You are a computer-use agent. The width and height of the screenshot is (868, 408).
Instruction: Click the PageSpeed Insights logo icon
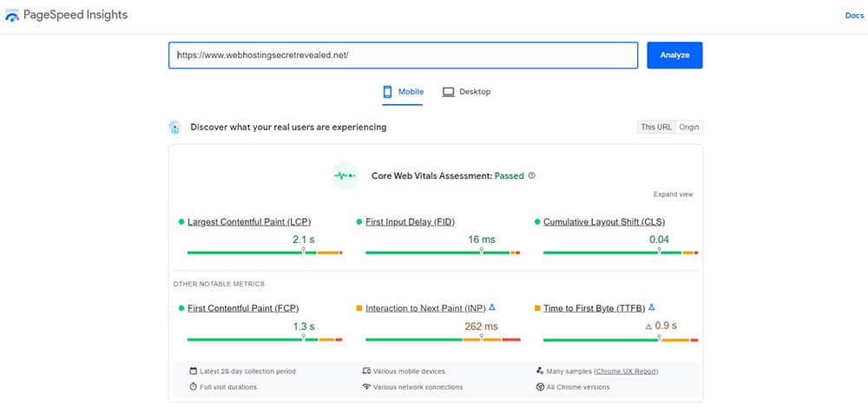pyautogui.click(x=12, y=16)
